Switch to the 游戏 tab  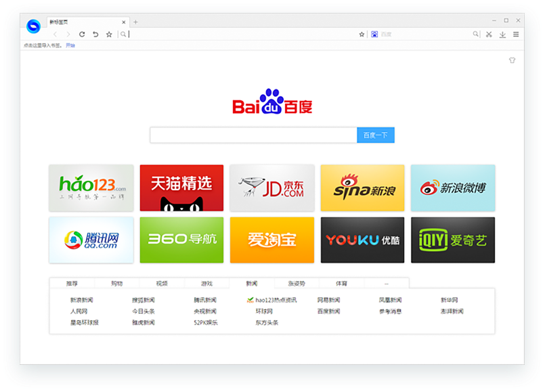click(206, 284)
